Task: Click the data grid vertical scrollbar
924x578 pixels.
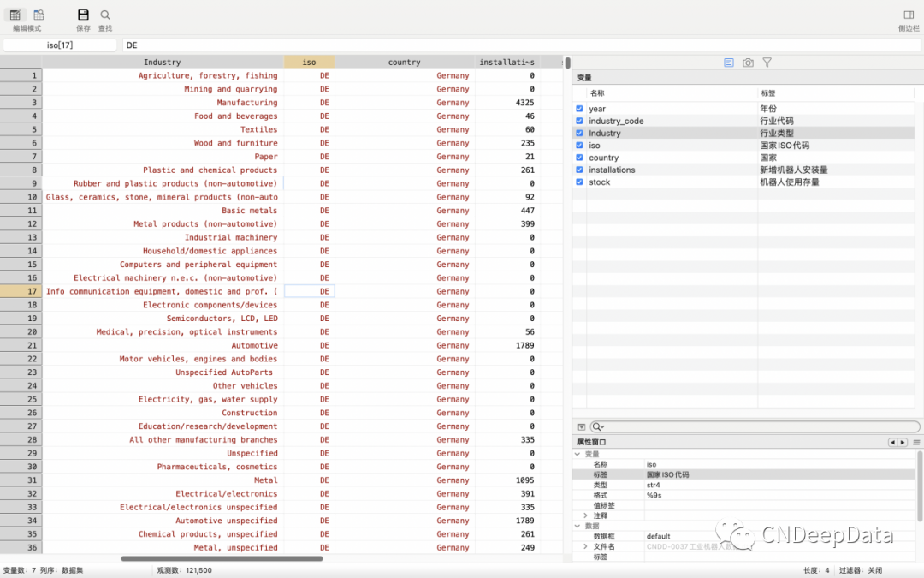Action: 567,63
